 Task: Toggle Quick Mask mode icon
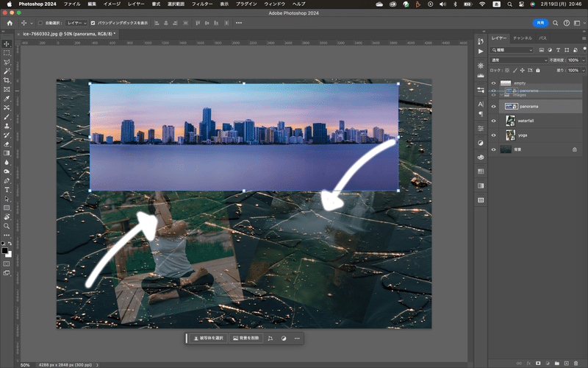(x=7, y=264)
